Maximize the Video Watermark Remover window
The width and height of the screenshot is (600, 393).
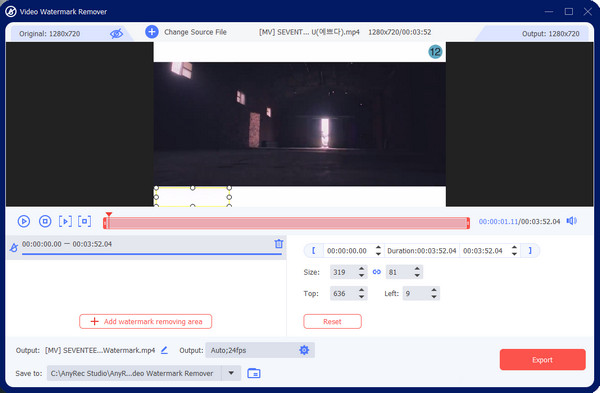point(569,11)
